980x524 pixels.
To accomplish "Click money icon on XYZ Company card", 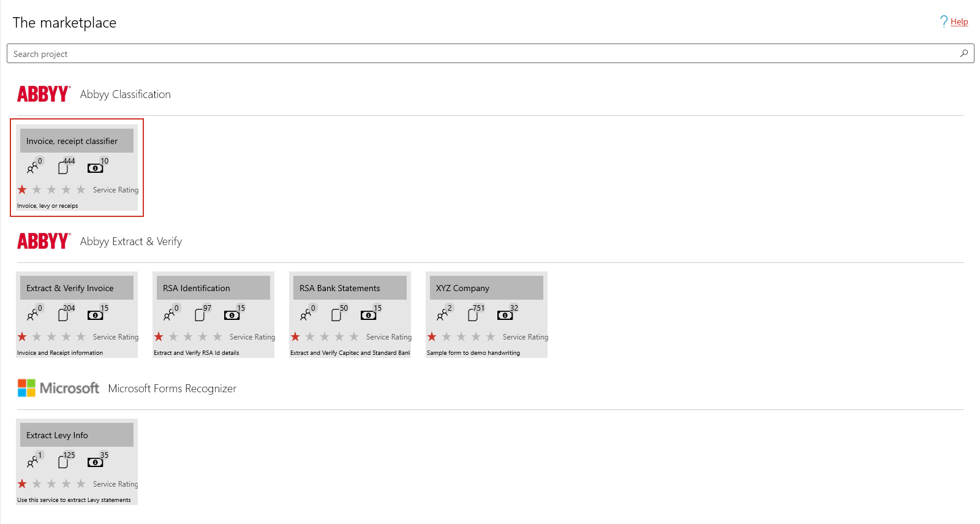I will (505, 315).
